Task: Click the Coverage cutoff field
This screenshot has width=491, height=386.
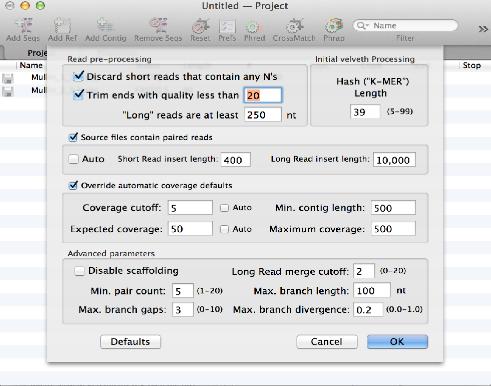Action: (x=190, y=208)
